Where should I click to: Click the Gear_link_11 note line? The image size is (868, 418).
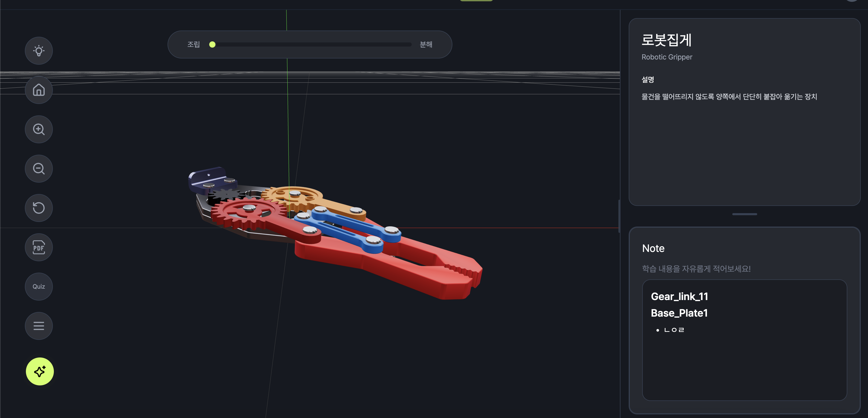(679, 296)
